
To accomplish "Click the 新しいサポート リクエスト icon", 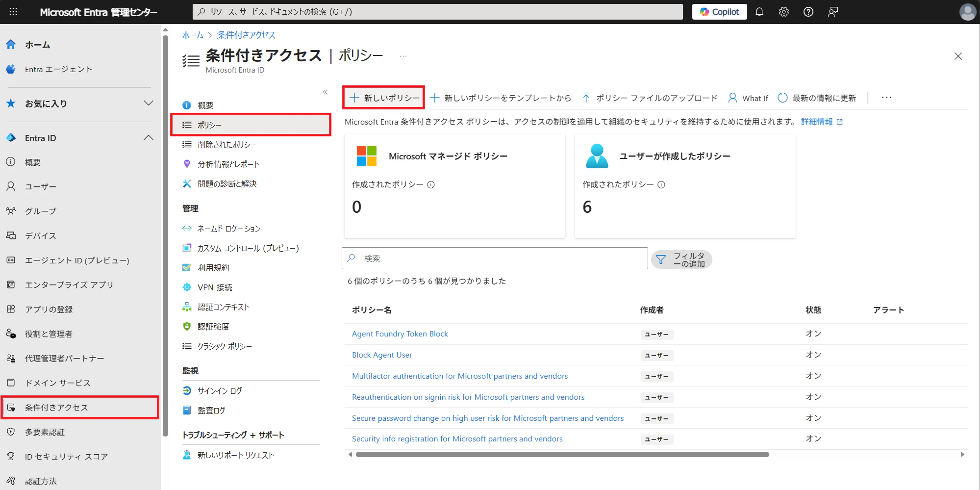I will (x=187, y=455).
